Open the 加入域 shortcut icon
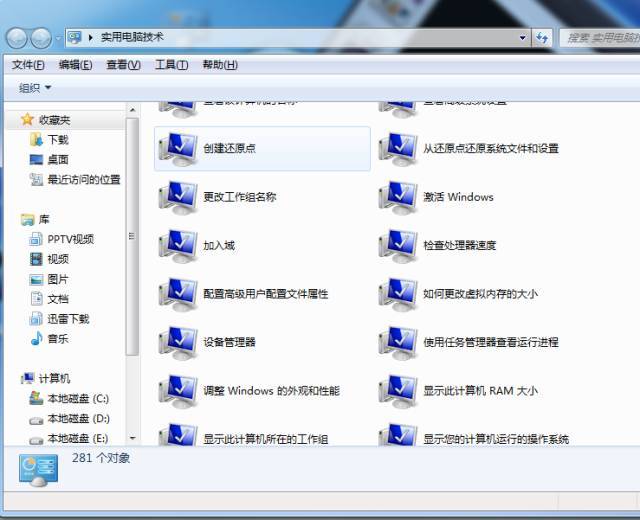This screenshot has height=520, width=640. tap(178, 245)
